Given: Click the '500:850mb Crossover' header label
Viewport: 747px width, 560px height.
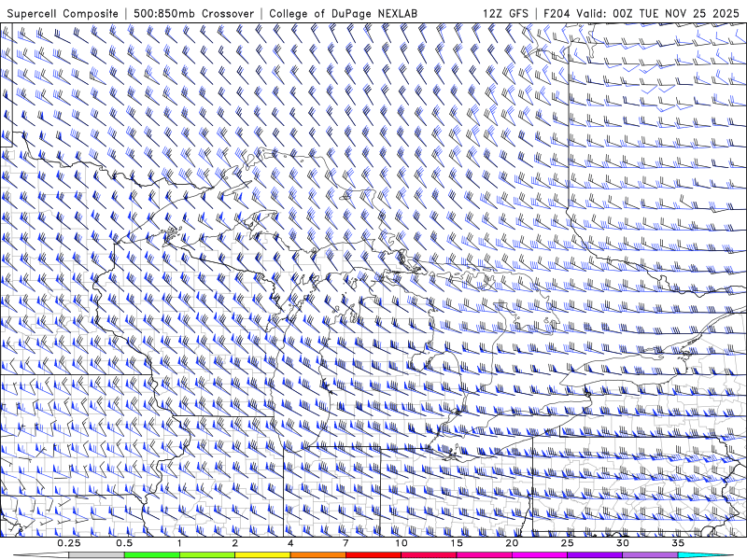Looking at the screenshot, I should pyautogui.click(x=194, y=14).
